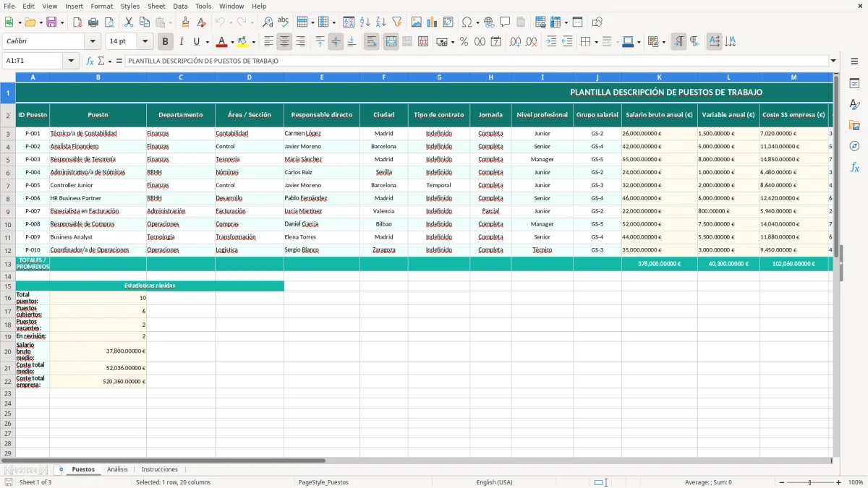
Task: Open the Font Name dropdown
Action: (x=92, y=42)
